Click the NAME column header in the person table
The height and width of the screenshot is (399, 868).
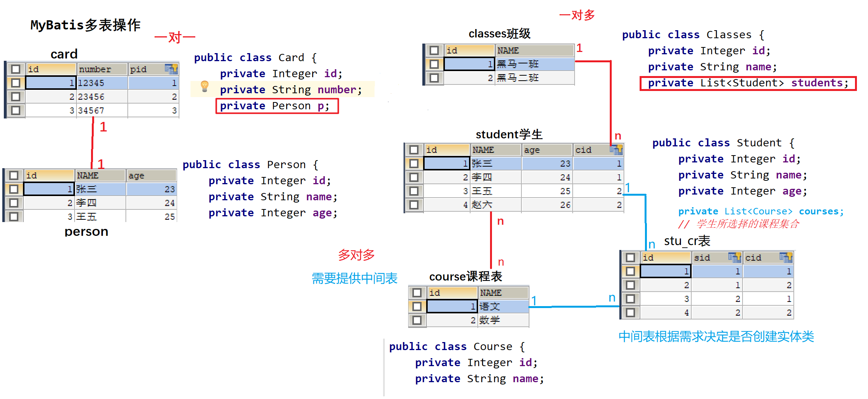[x=100, y=175]
